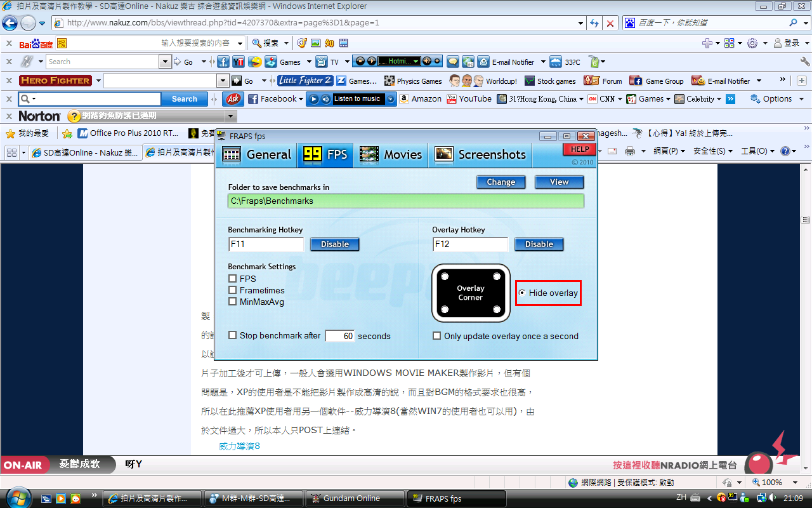Open the Stock games toolbar shortcut
The image size is (812, 508).
coord(550,81)
